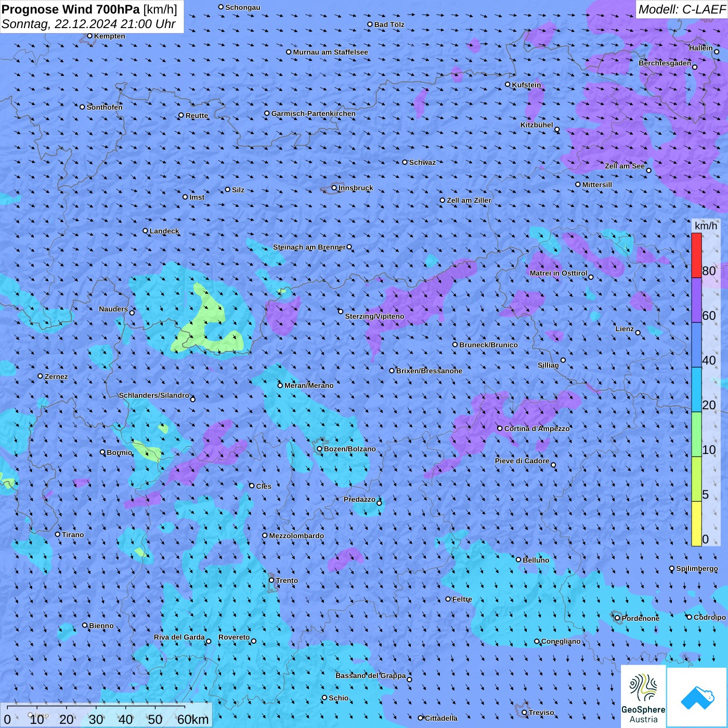Select the blue 40-60 km/h legend swatch
Screen dimensions: 728x728
696,345
